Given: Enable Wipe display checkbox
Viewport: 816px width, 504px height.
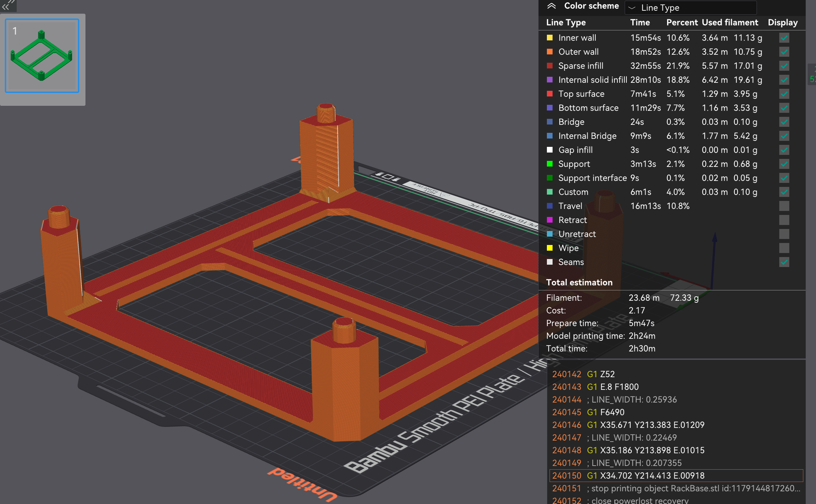Looking at the screenshot, I should 784,248.
